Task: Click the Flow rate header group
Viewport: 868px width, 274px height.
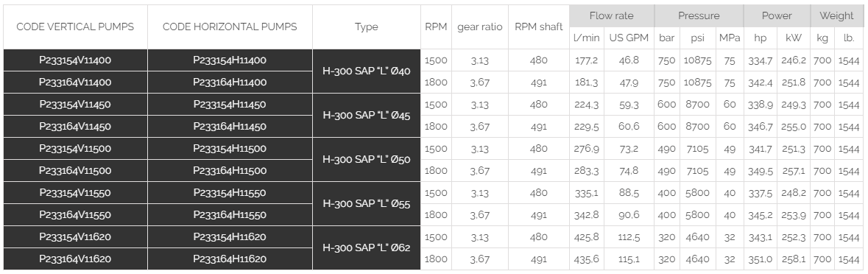Action: coord(612,16)
